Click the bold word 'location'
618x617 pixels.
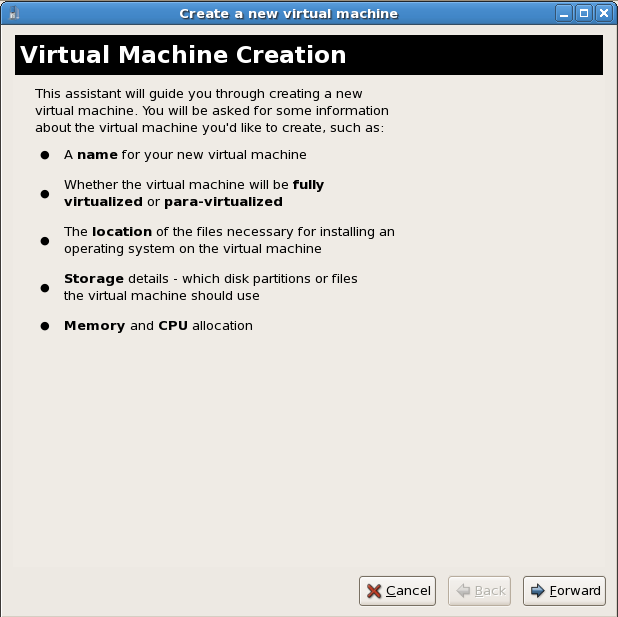point(121,231)
